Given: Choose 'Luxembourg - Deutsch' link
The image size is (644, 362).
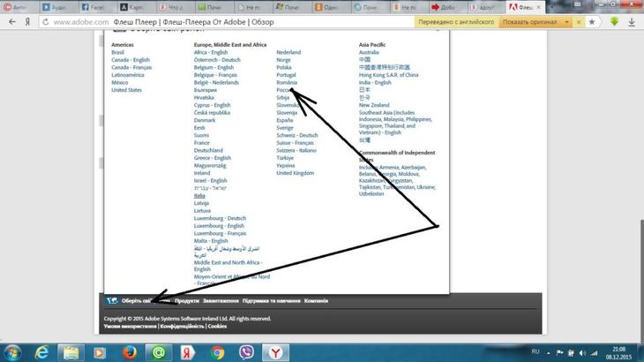Looking at the screenshot, I should pos(221,218).
